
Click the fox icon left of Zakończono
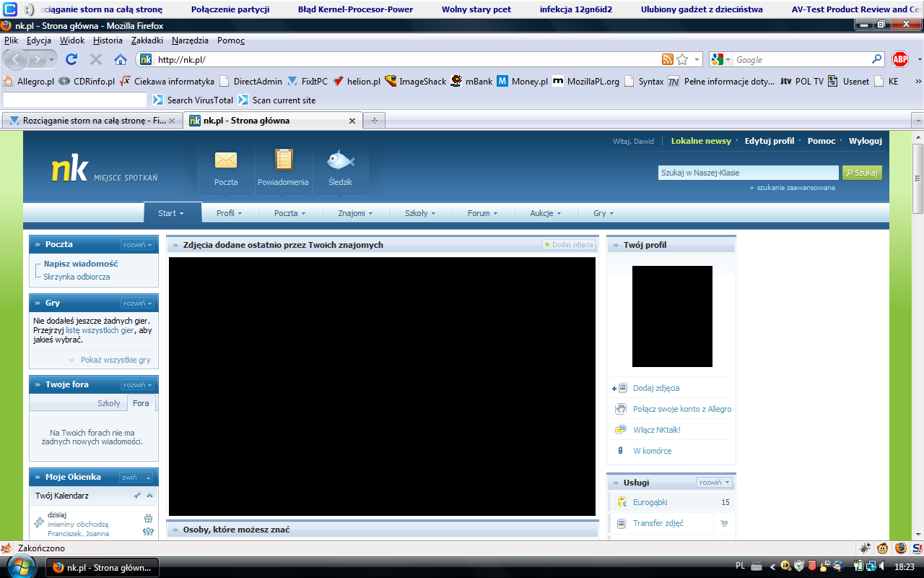click(x=8, y=548)
